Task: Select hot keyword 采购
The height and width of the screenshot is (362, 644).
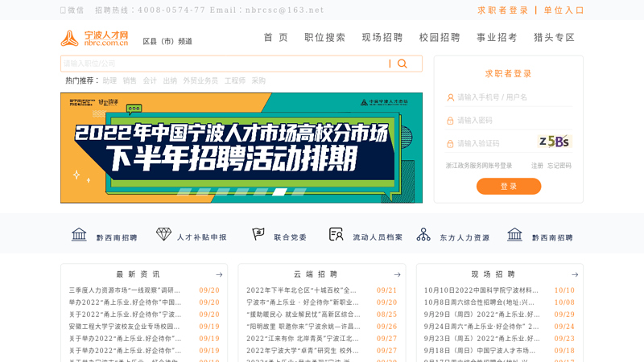Action: click(x=258, y=80)
